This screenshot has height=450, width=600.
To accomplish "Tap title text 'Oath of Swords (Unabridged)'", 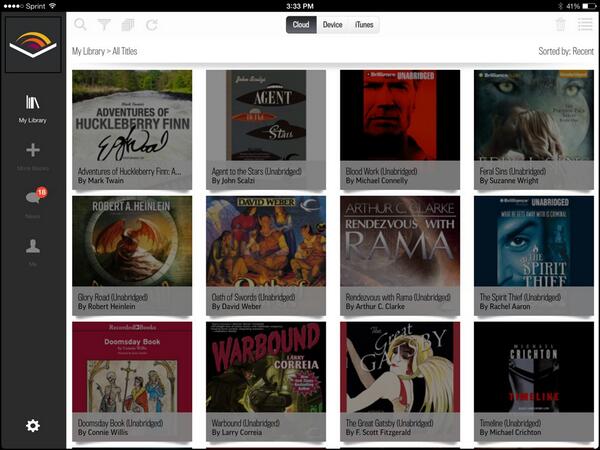I will [253, 297].
